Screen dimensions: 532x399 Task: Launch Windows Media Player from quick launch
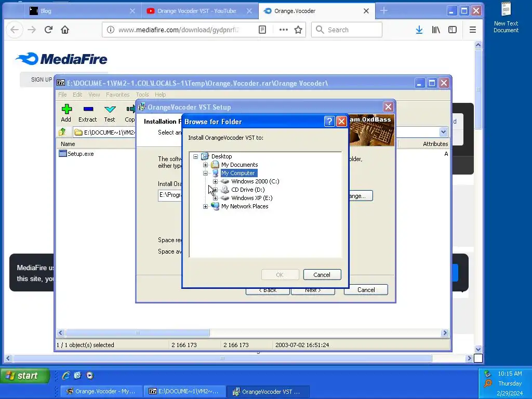[x=89, y=375]
